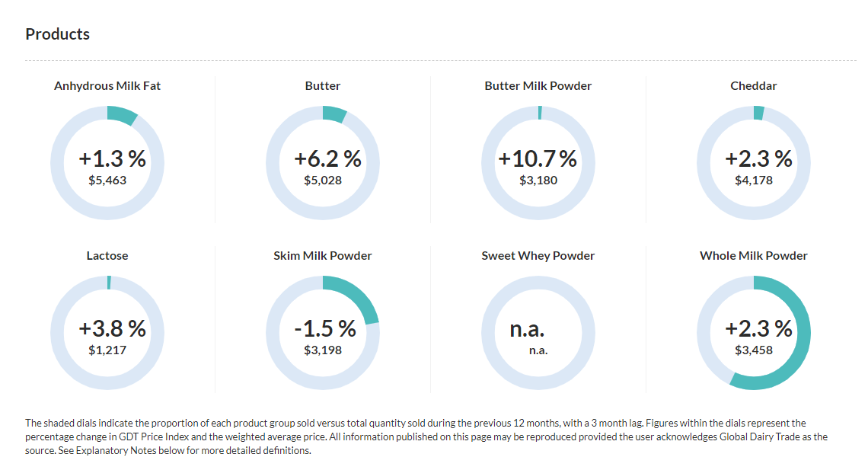The width and height of the screenshot is (868, 470).
Task: Click the +10.7 % price change figure
Action: coord(538,159)
